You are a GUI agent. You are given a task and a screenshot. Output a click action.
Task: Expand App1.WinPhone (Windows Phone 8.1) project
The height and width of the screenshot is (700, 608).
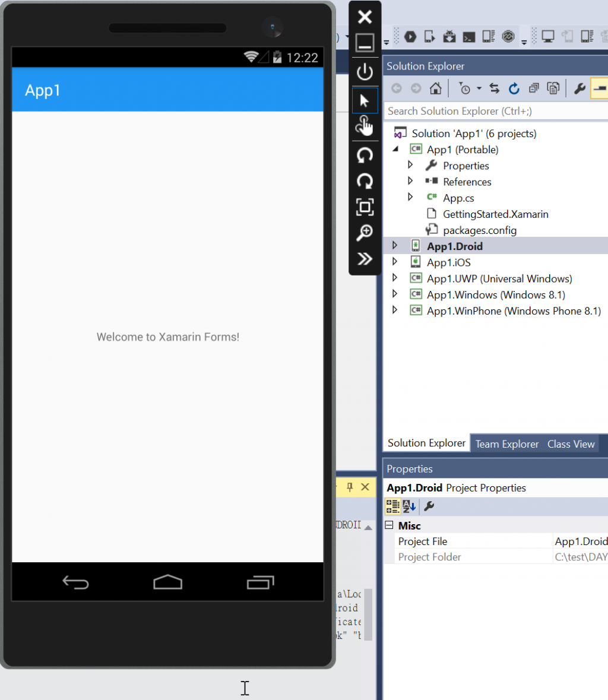[395, 310]
